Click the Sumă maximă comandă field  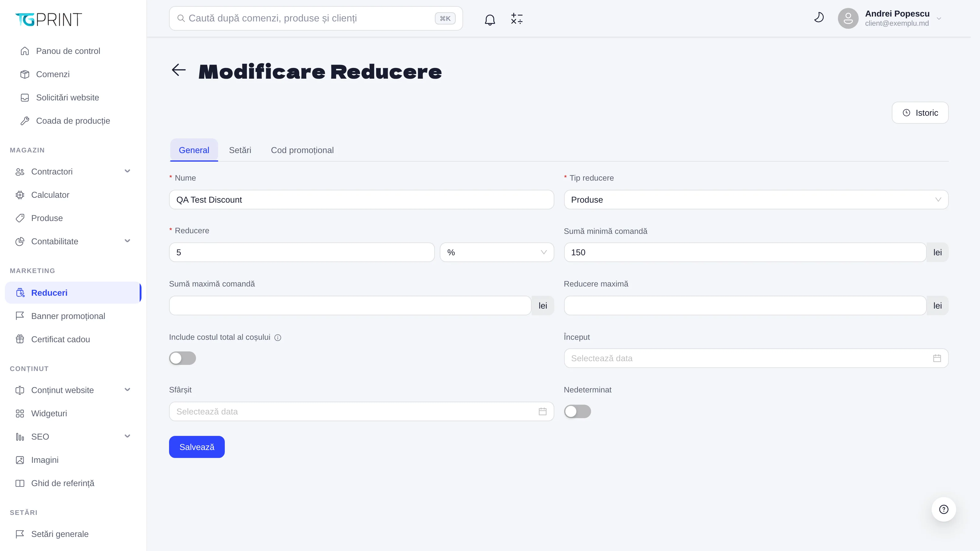(350, 306)
